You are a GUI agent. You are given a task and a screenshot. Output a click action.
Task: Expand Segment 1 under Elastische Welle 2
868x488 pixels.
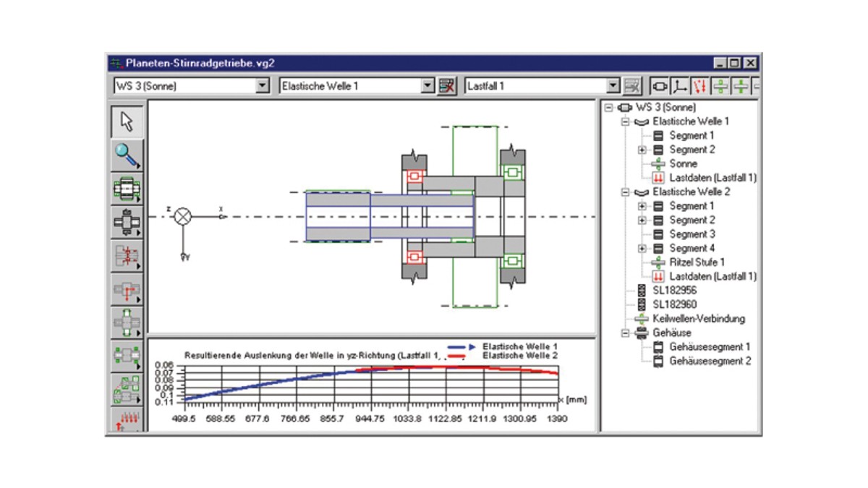point(642,206)
